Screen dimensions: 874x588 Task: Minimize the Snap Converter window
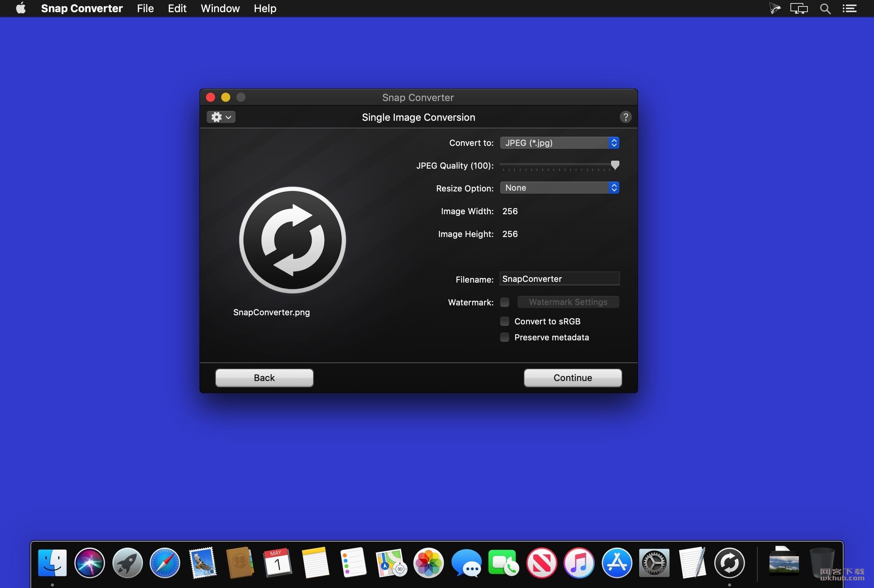click(226, 97)
